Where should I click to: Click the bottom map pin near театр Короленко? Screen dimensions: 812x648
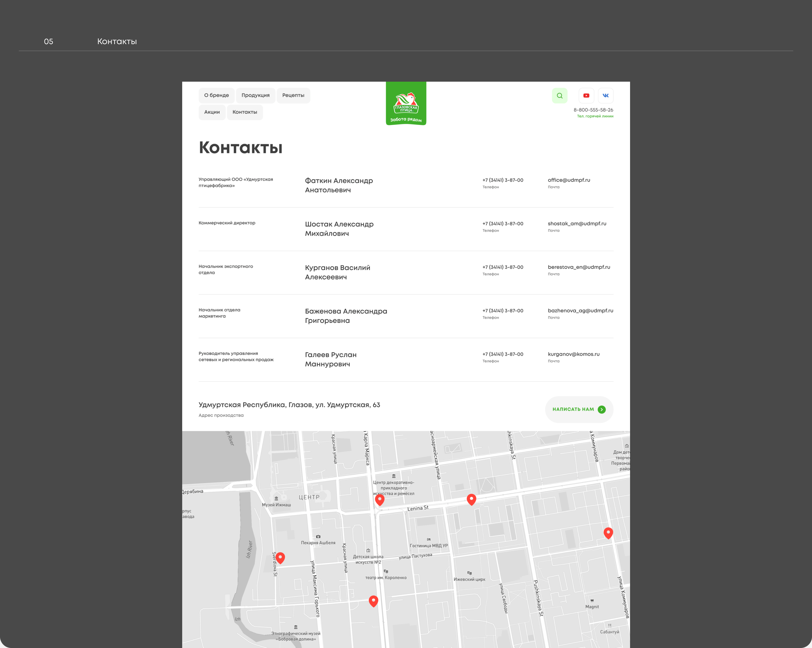[x=373, y=601]
